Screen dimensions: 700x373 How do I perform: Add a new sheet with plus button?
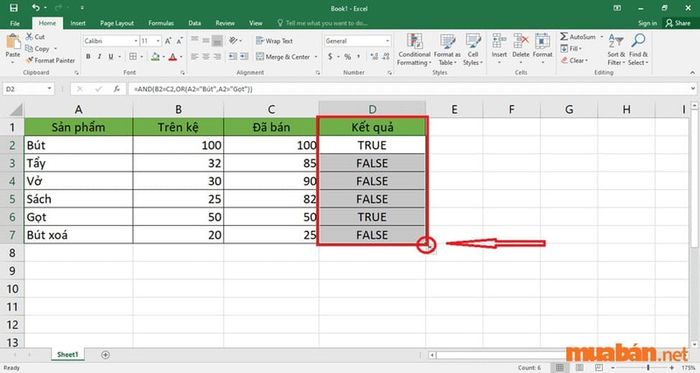tap(105, 355)
